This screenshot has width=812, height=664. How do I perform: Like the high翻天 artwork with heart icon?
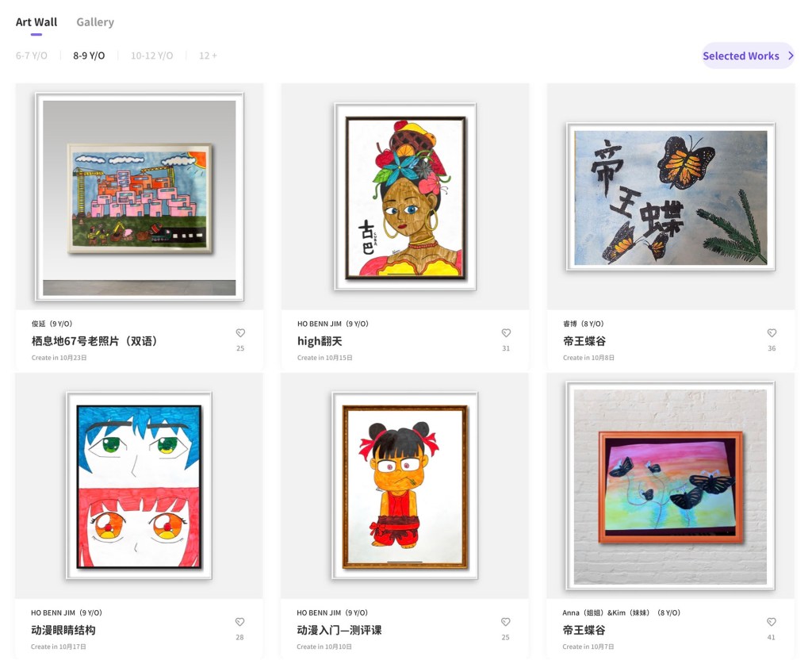pyautogui.click(x=506, y=333)
